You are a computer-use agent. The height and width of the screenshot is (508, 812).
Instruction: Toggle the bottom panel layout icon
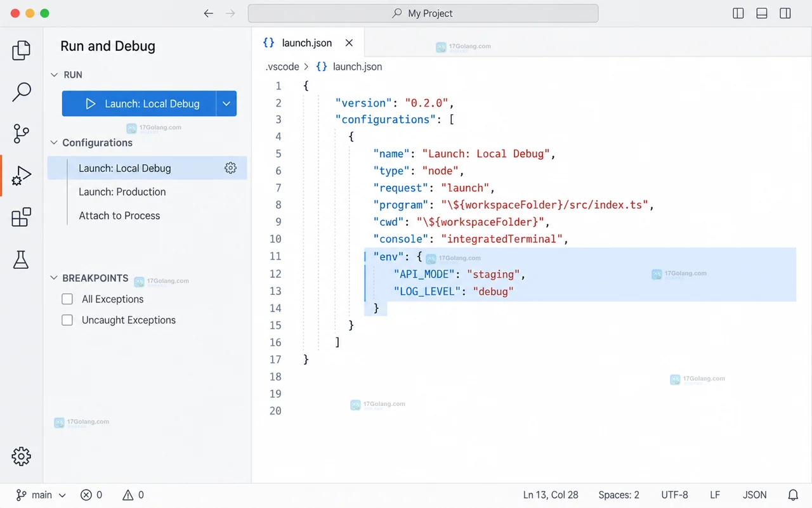pyautogui.click(x=762, y=13)
